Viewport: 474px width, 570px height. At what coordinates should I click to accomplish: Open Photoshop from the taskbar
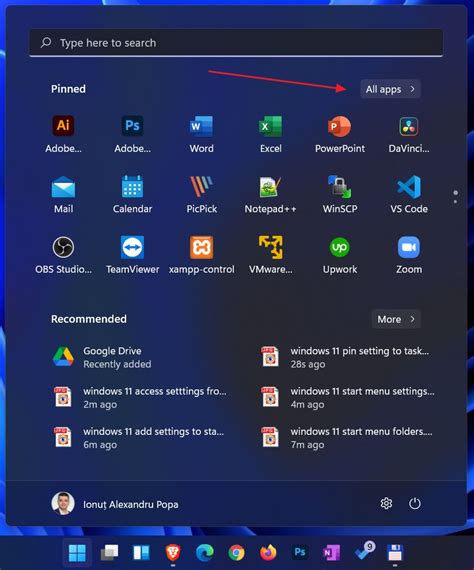[300, 553]
